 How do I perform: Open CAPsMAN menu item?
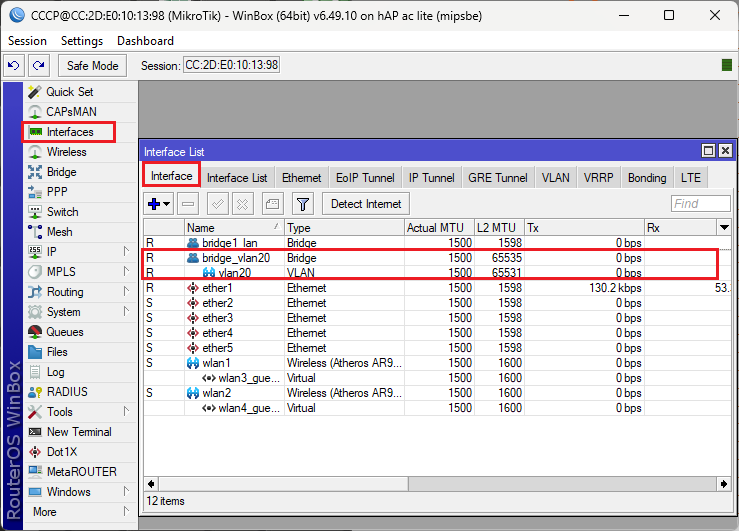[x=71, y=112]
